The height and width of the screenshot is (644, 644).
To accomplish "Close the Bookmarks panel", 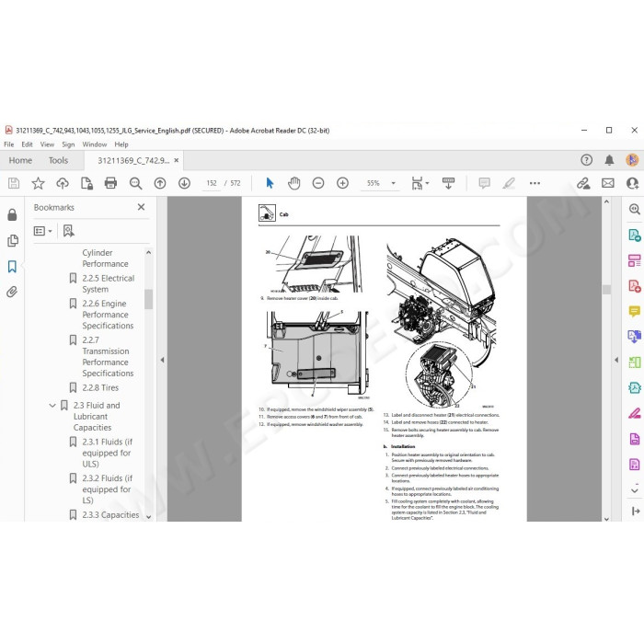I will pyautogui.click(x=142, y=207).
